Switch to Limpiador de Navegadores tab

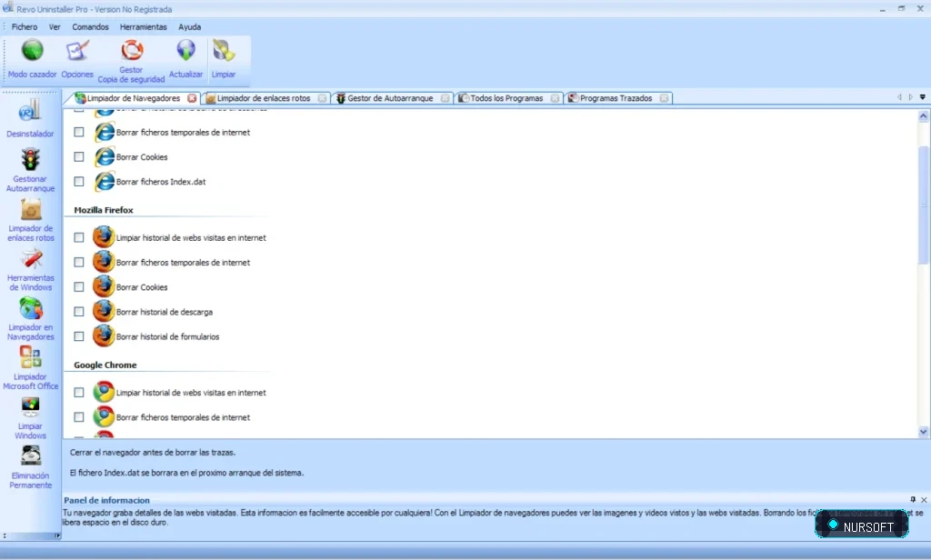[133, 98]
